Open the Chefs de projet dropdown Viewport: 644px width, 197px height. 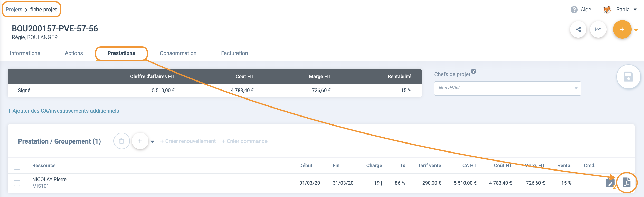tap(507, 88)
